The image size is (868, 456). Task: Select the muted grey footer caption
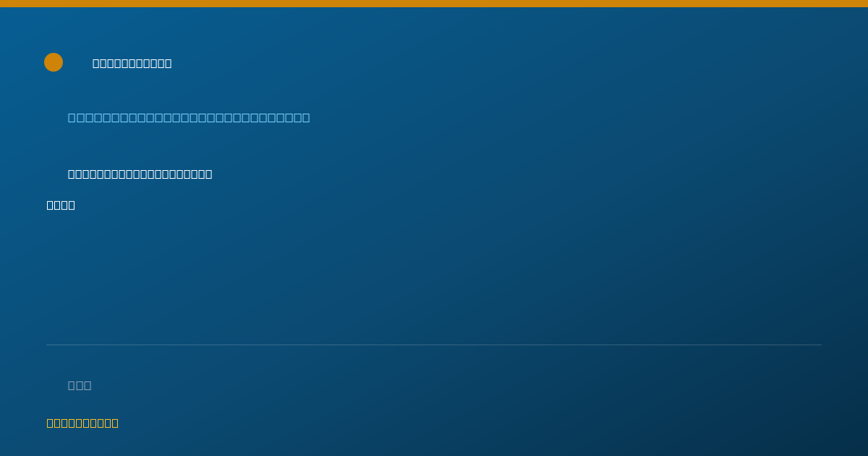click(x=80, y=385)
